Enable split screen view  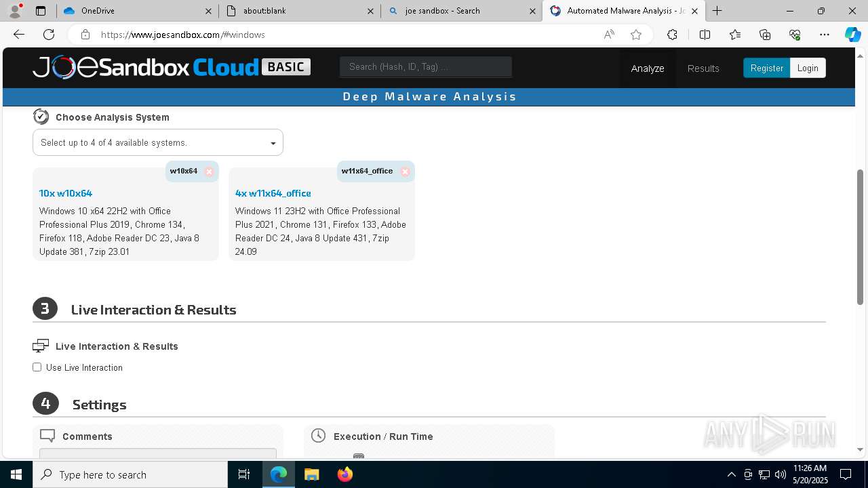coord(705,35)
